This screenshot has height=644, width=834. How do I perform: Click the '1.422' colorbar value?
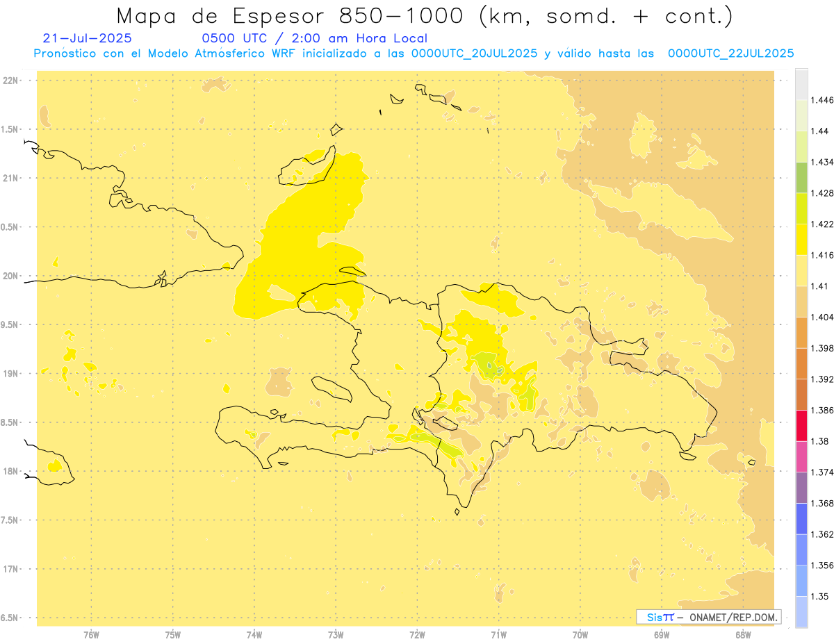point(823,224)
